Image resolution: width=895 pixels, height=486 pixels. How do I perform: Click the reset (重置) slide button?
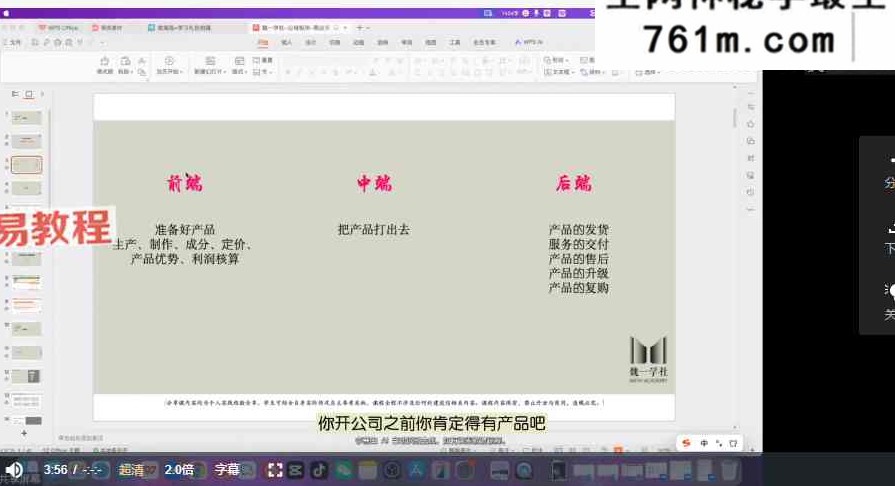(263, 60)
